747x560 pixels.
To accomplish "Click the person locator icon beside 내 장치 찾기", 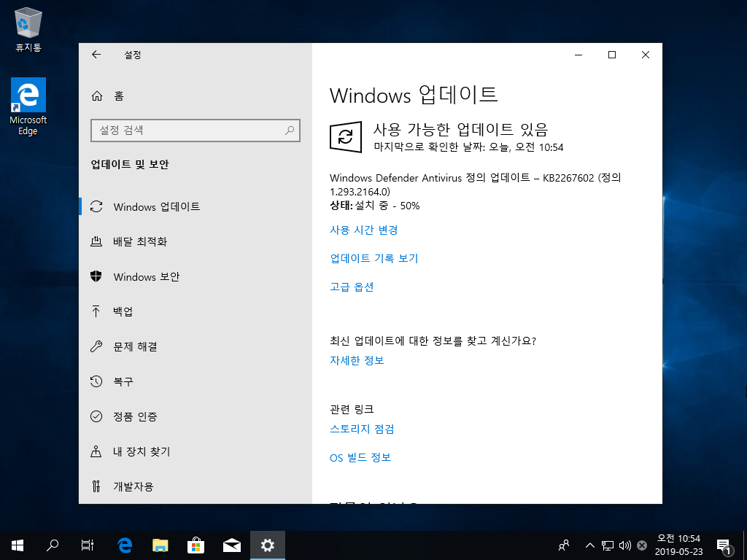I will click(96, 451).
